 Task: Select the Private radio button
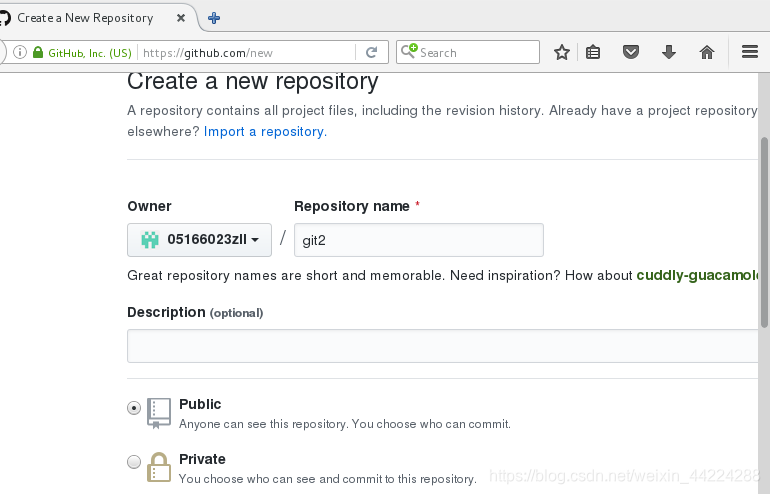(134, 462)
